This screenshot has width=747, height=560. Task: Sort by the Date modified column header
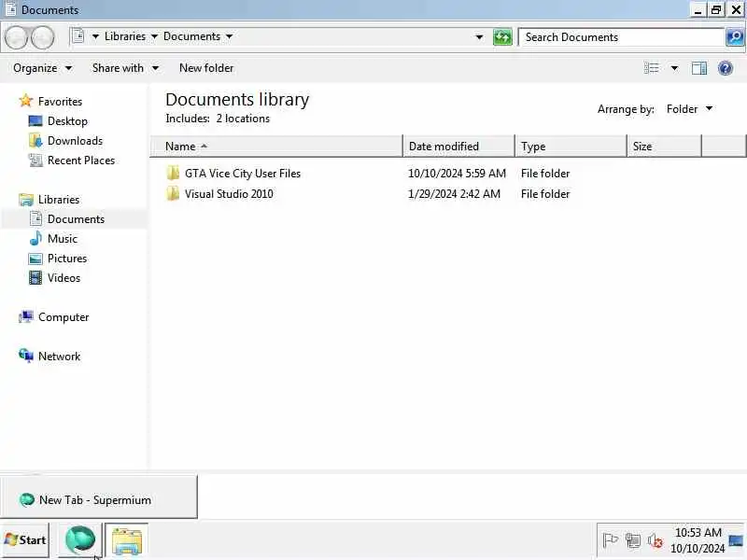[x=459, y=147]
